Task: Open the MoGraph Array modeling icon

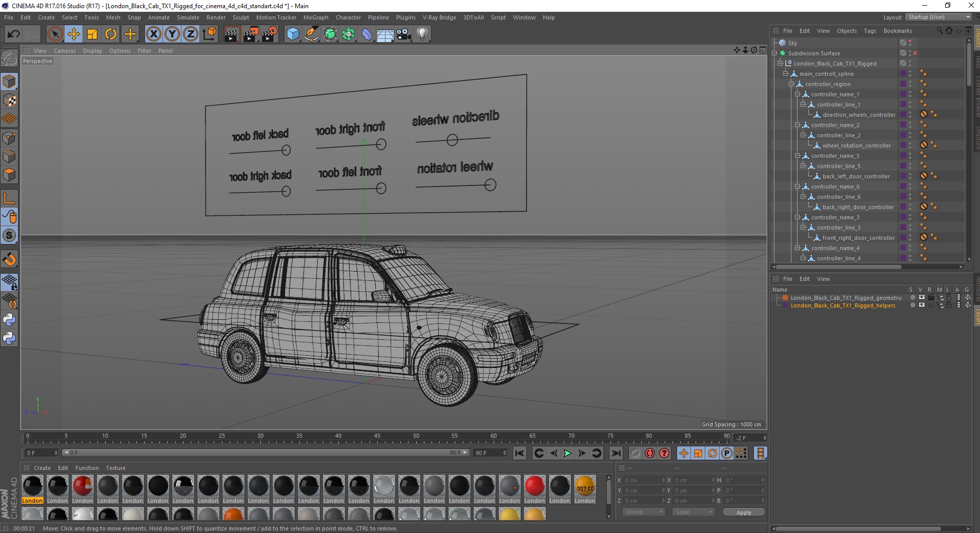Action: 349,34
